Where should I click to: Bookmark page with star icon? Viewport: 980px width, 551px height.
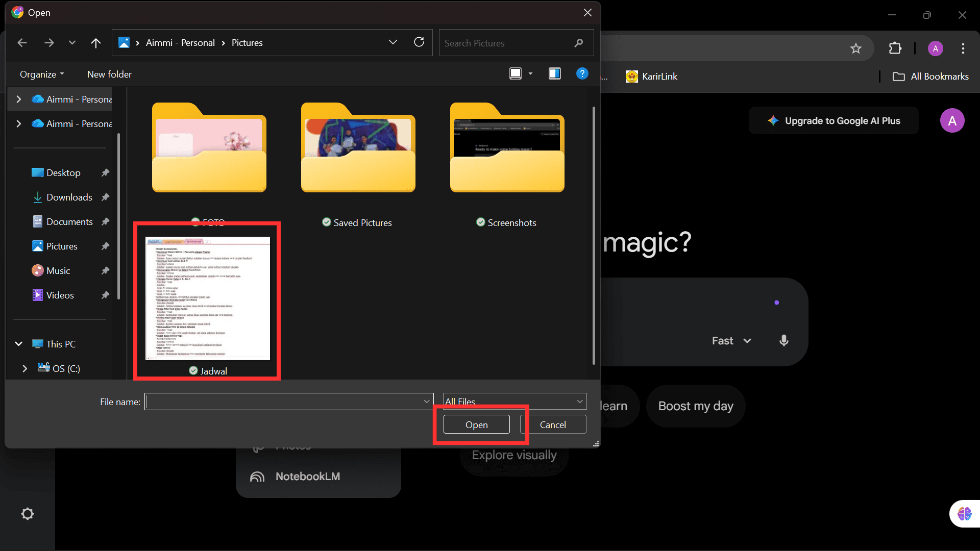[856, 48]
